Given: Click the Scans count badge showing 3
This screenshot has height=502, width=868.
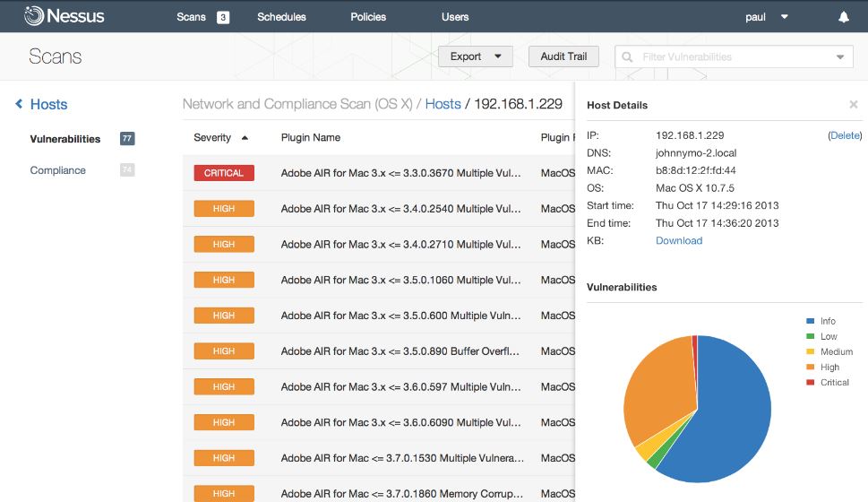Looking at the screenshot, I should [x=222, y=17].
